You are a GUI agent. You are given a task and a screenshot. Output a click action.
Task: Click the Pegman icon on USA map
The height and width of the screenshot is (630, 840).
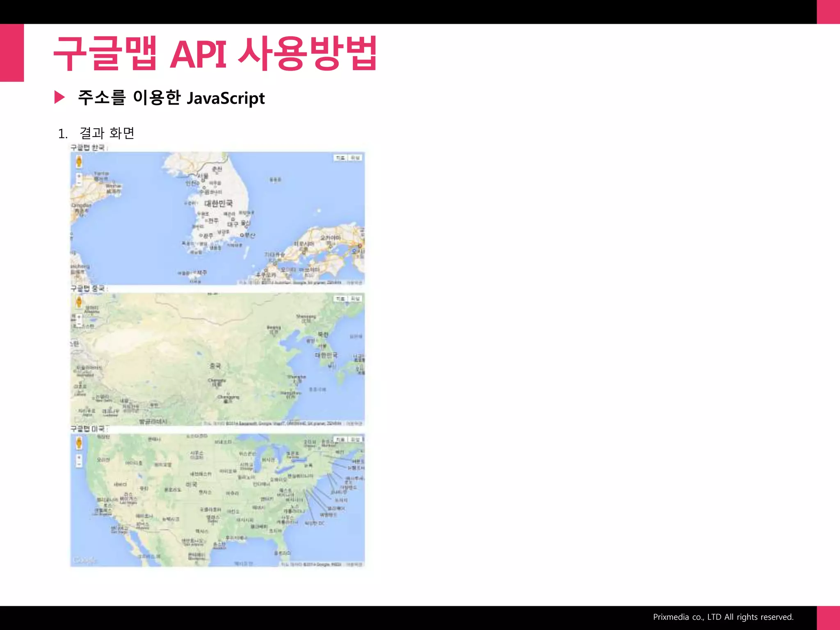tap(79, 443)
